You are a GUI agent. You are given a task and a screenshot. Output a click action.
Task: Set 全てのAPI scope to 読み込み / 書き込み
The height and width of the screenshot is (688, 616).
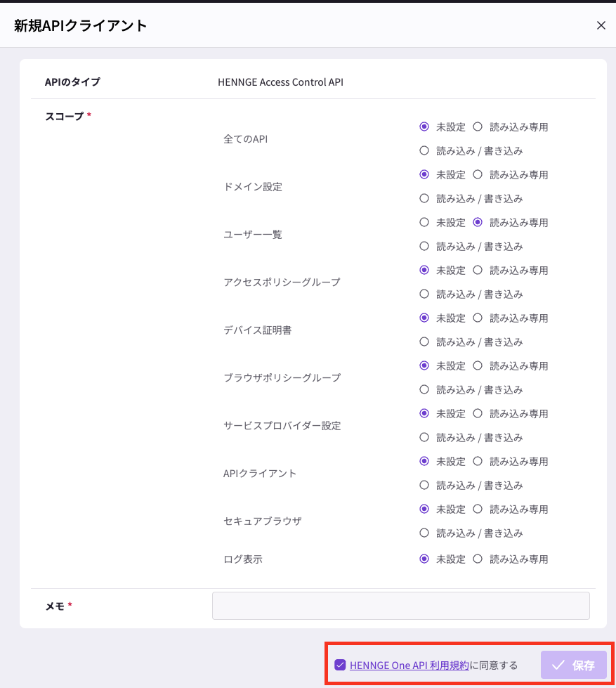(x=424, y=150)
